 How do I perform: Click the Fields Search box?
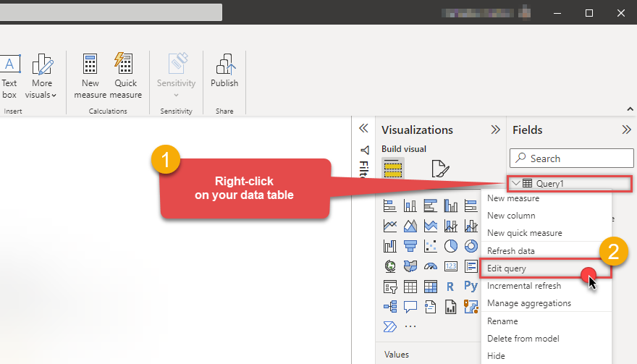tap(572, 158)
